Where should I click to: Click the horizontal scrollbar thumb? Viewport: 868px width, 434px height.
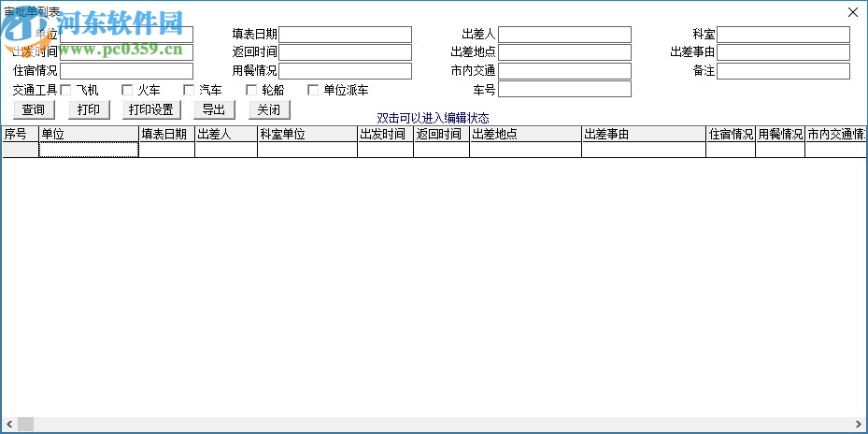(25, 424)
